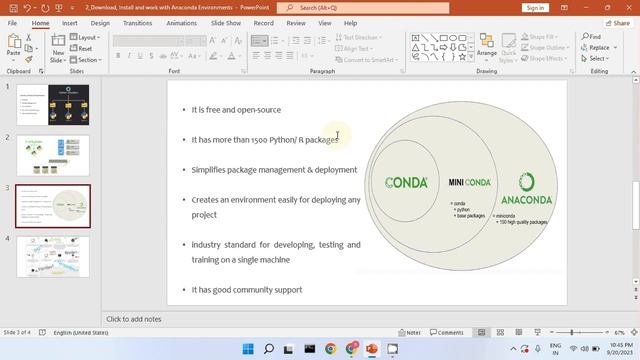Open the Layout dropdown
This screenshot has width=640, height=360.
pyautogui.click(x=85, y=37)
